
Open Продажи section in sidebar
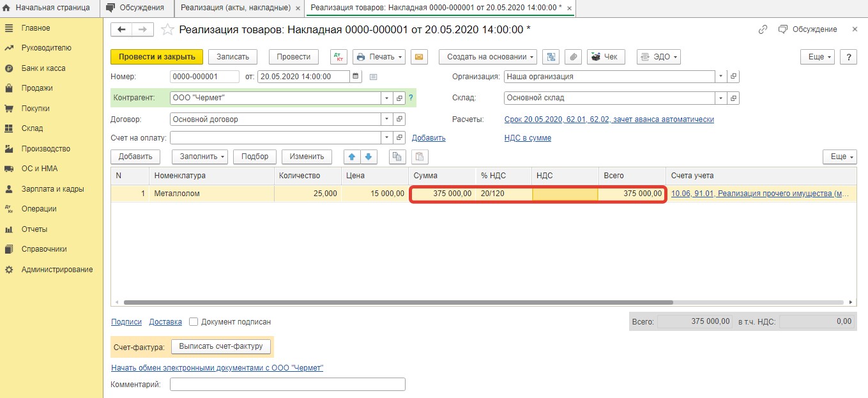[x=37, y=88]
